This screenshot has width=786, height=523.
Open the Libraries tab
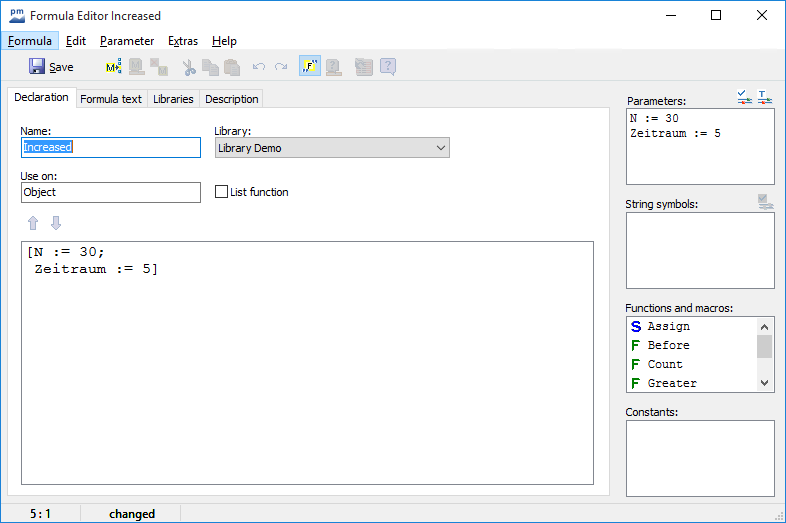[173, 99]
